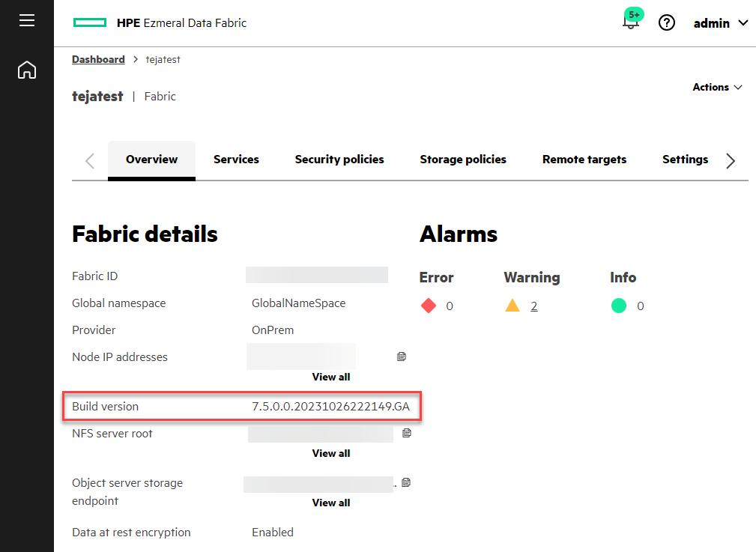
Task: Select the Overview tab
Action: [151, 160]
